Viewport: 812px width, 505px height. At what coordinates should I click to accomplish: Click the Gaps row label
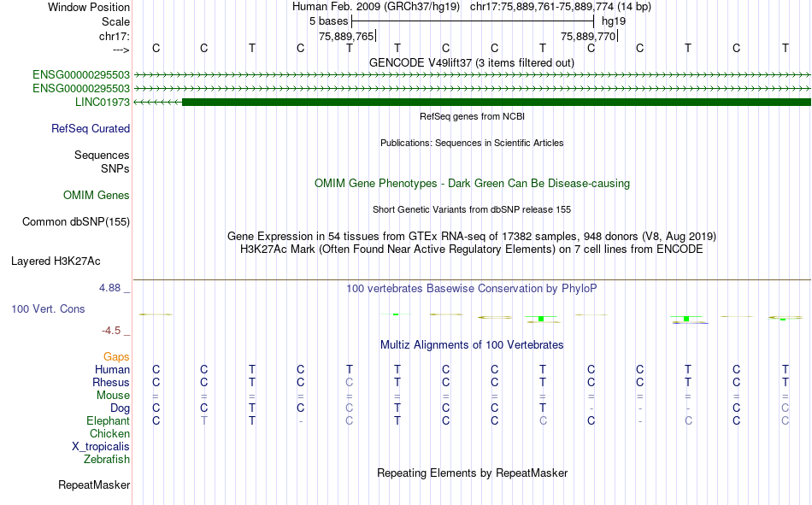point(116,357)
